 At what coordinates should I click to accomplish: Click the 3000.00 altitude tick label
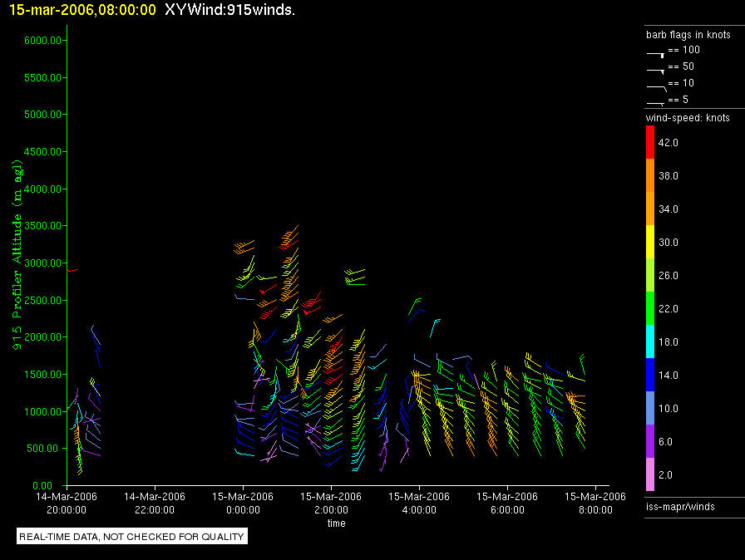click(x=42, y=263)
